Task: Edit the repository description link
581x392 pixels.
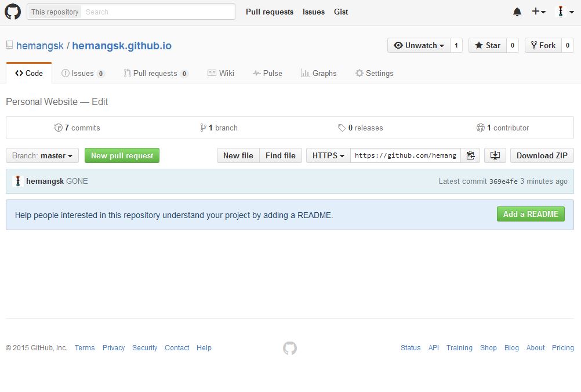Action: tap(100, 102)
